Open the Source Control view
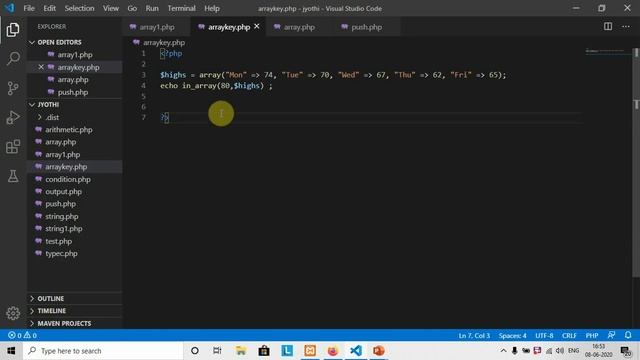This screenshot has height=360, width=640. pos(13,88)
